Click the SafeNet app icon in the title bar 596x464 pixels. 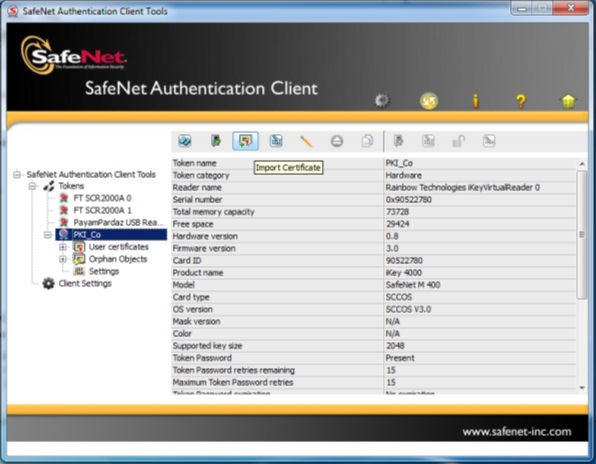13,11
